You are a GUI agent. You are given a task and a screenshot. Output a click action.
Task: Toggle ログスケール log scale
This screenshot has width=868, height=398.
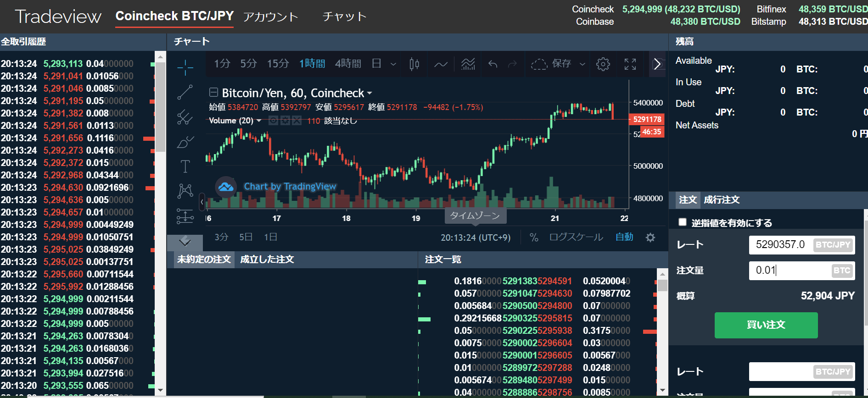(x=576, y=237)
